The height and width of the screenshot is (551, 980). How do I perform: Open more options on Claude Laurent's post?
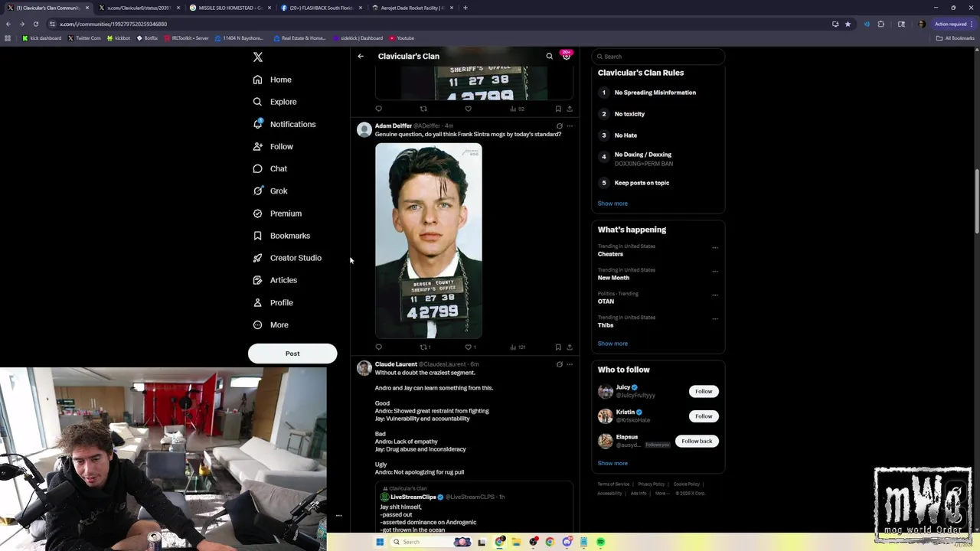click(x=569, y=364)
